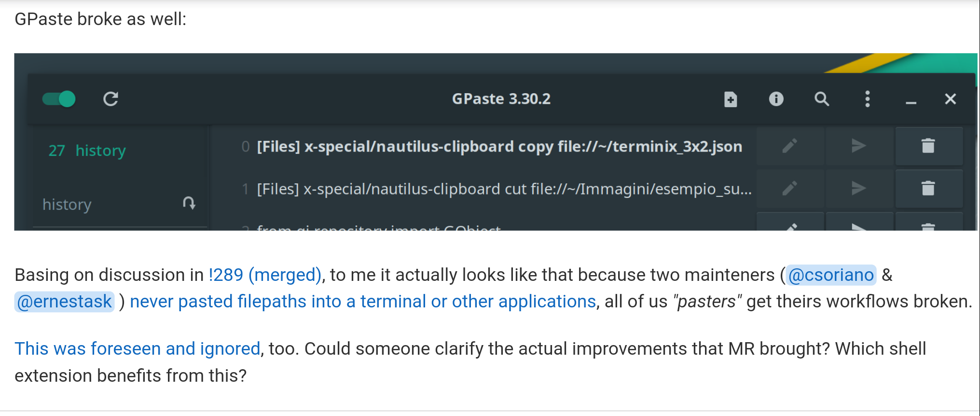Click the arrow icon on the terminix_3x2.json row
The image size is (980, 416).
coord(858,146)
